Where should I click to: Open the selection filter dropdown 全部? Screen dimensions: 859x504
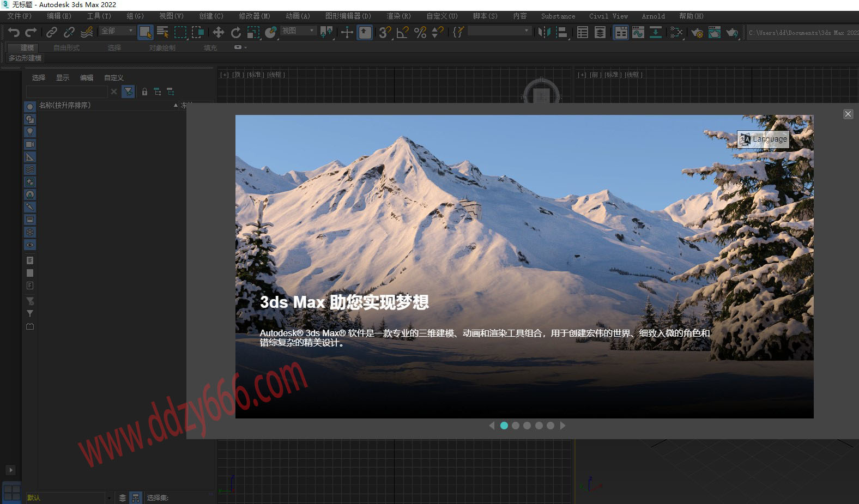pyautogui.click(x=117, y=31)
